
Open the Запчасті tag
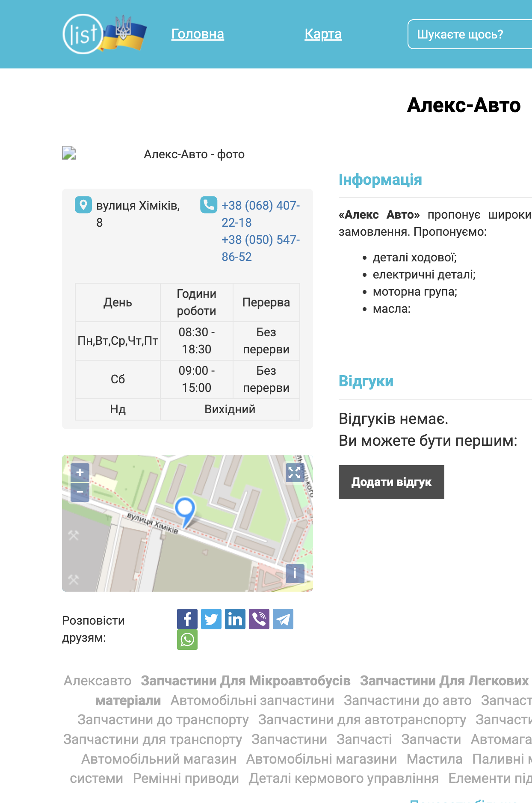(x=364, y=739)
